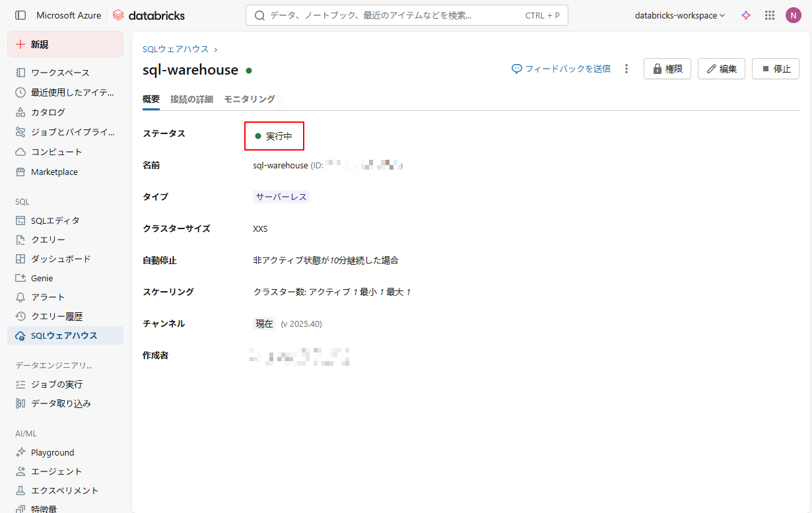Open the Databricks Assistant sparkle icon

coord(746,15)
